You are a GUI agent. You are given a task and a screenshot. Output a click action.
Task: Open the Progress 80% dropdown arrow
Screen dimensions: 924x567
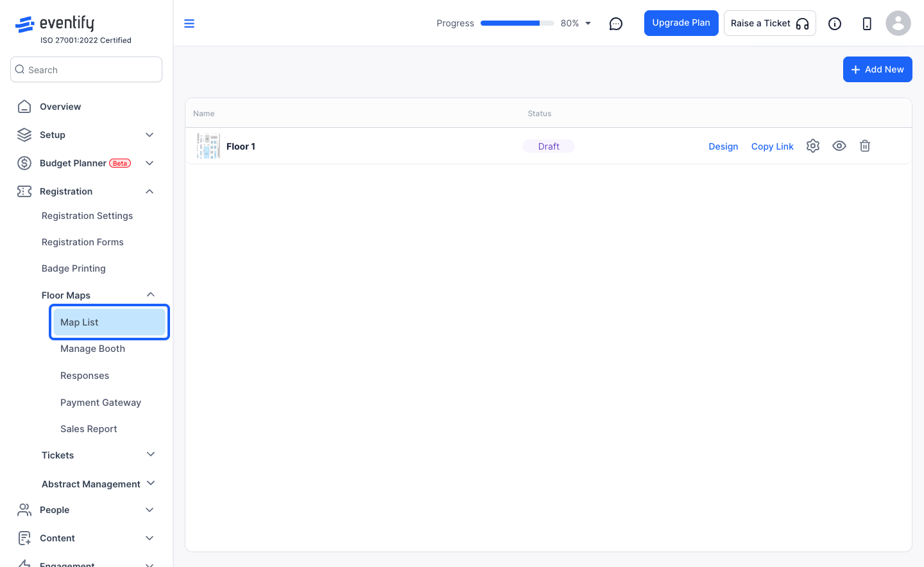tap(588, 23)
